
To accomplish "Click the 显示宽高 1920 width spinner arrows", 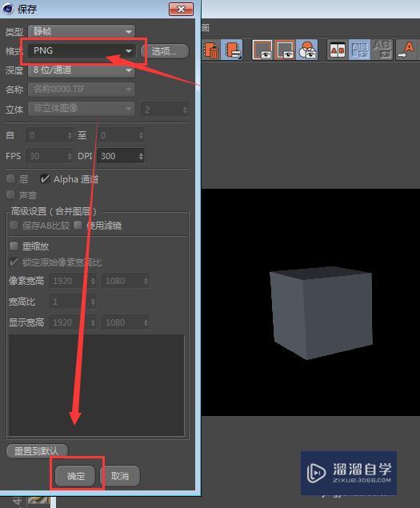I will click(x=94, y=322).
